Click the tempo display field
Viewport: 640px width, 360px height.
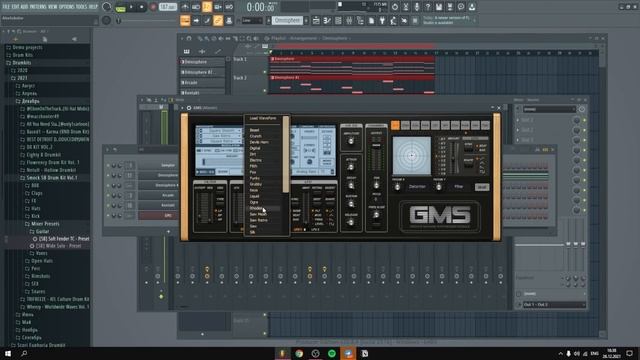168,7
